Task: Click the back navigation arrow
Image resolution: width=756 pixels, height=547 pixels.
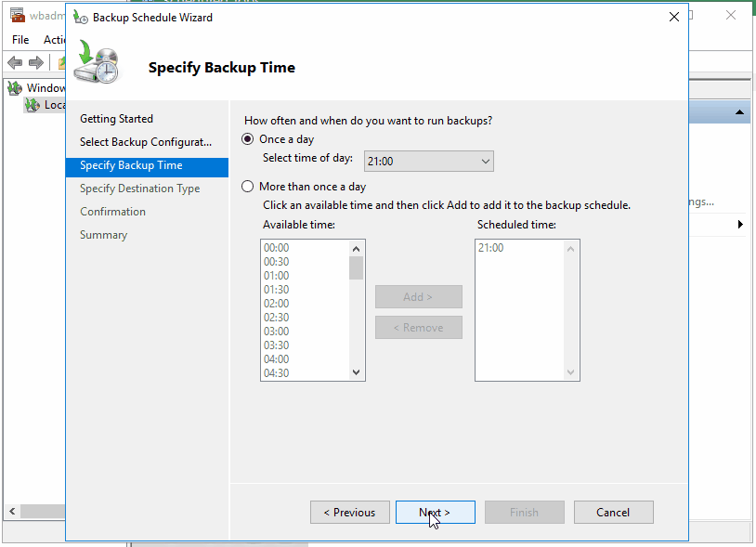Action: pos(13,62)
